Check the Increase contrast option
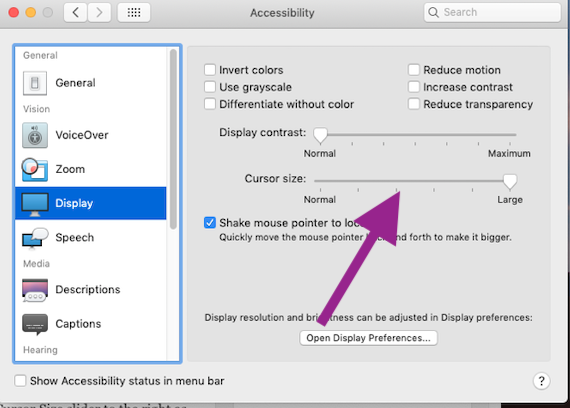 414,87
